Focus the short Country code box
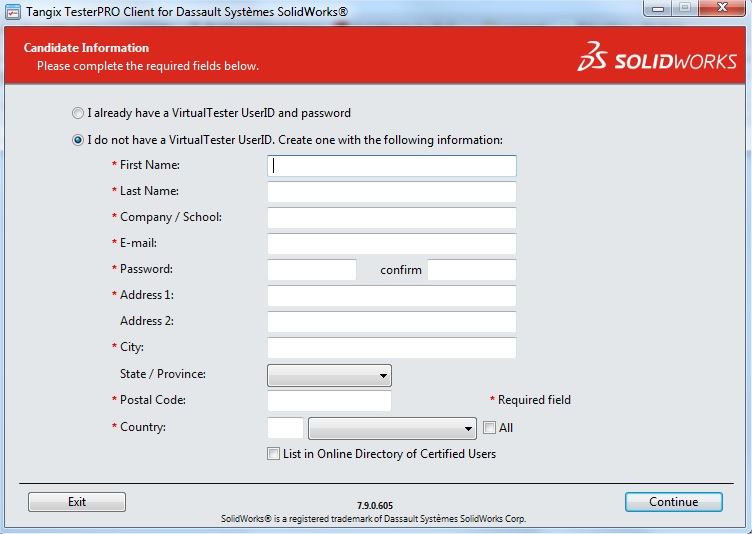752x534 pixels. coord(285,428)
